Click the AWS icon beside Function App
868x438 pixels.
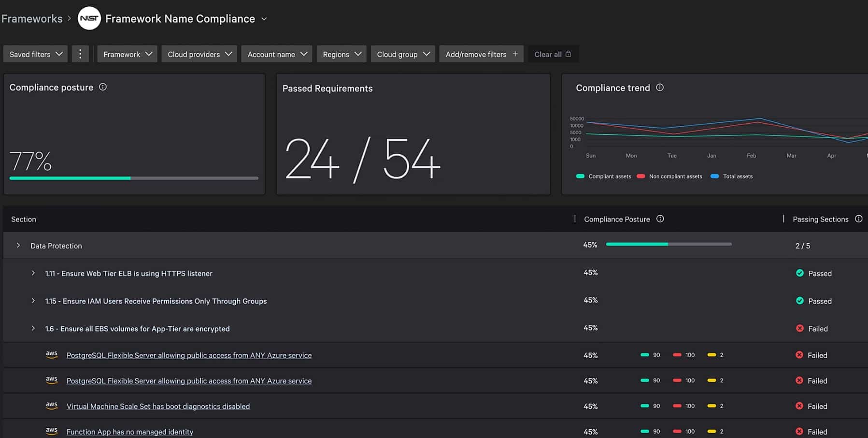52,431
